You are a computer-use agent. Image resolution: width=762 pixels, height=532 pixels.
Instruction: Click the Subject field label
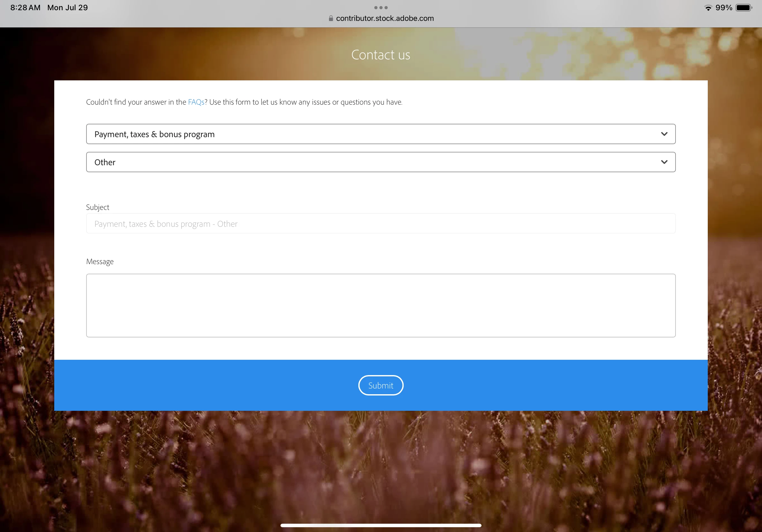[98, 207]
